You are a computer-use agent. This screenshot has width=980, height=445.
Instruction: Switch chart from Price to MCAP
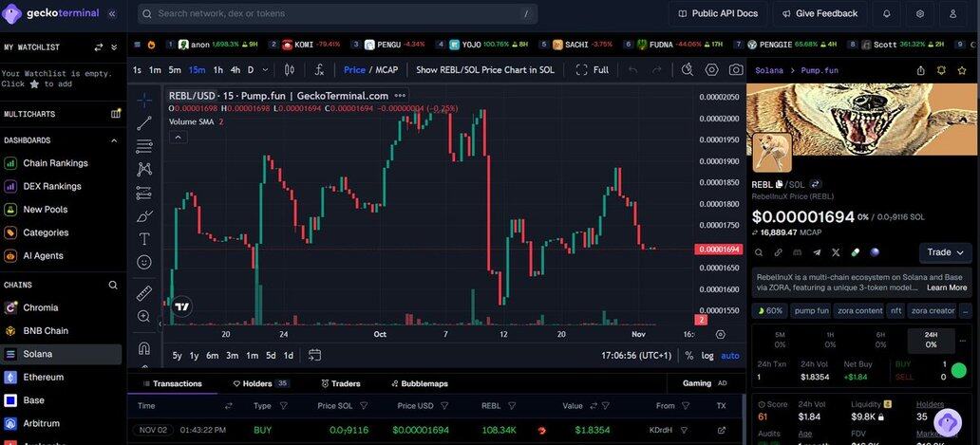[x=386, y=69]
